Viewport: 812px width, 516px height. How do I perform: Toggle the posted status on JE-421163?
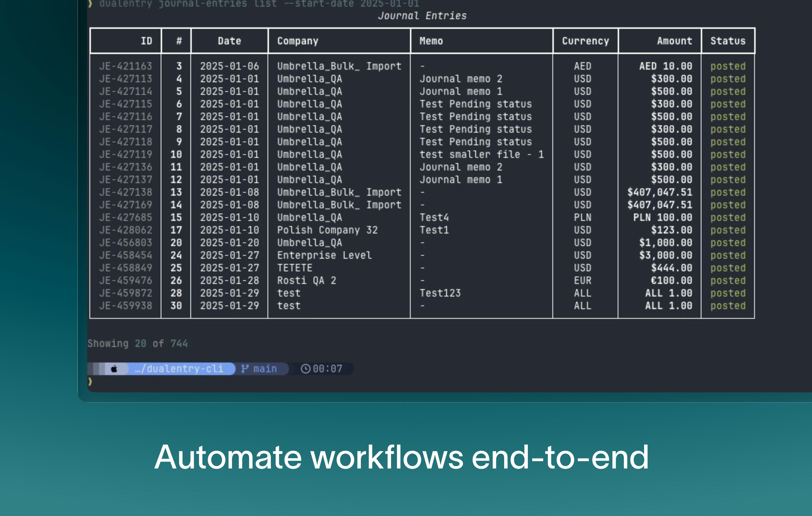(x=728, y=66)
